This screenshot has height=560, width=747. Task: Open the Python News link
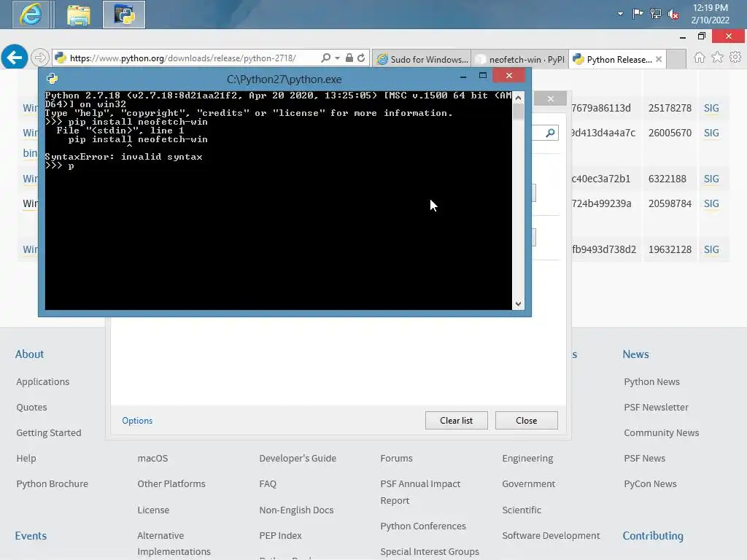point(651,382)
